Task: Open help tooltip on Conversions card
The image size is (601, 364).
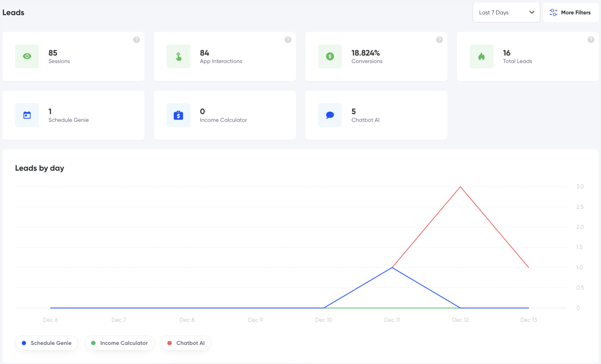Action: point(439,40)
